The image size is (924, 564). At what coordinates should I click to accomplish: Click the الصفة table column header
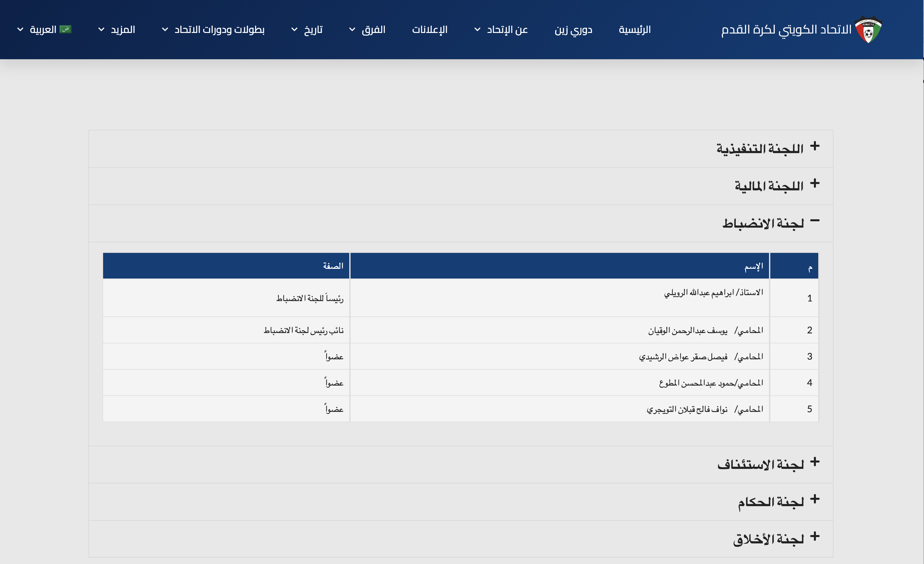click(x=333, y=266)
